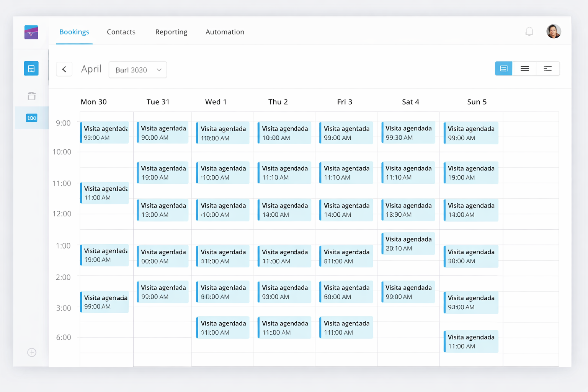Viewport: 588px width, 392px height.
Task: Select Monday's 11:00 AM Visita agendada booking
Action: tap(105, 193)
